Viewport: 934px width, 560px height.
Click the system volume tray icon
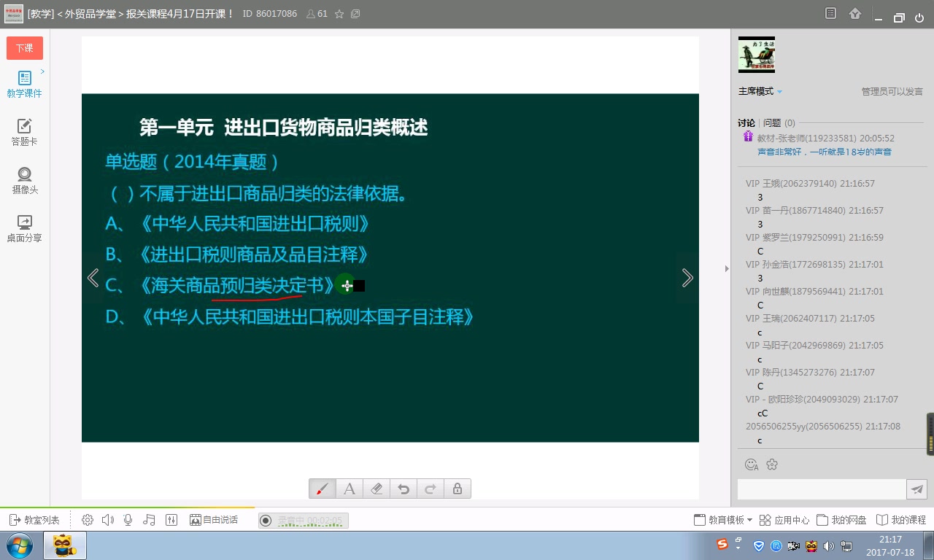pyautogui.click(x=829, y=546)
